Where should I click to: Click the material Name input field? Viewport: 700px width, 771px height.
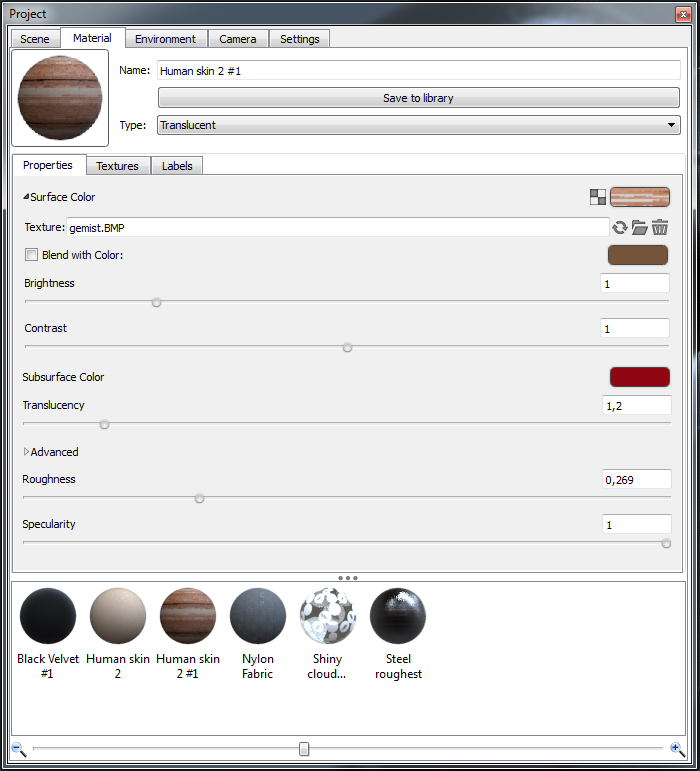point(418,70)
